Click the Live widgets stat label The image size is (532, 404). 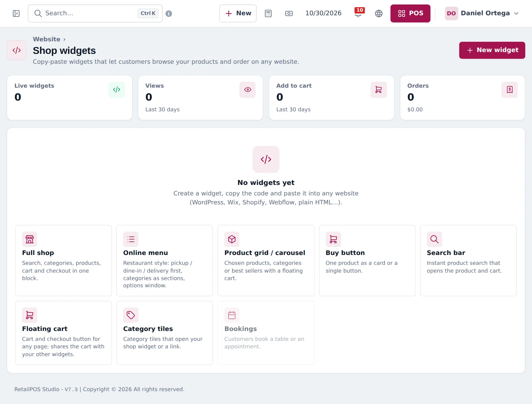click(x=34, y=86)
